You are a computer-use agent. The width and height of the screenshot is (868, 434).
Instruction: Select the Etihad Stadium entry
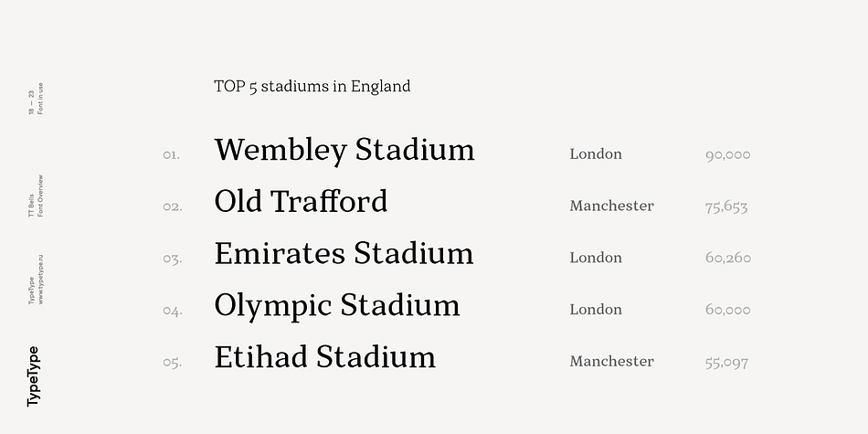click(x=325, y=356)
